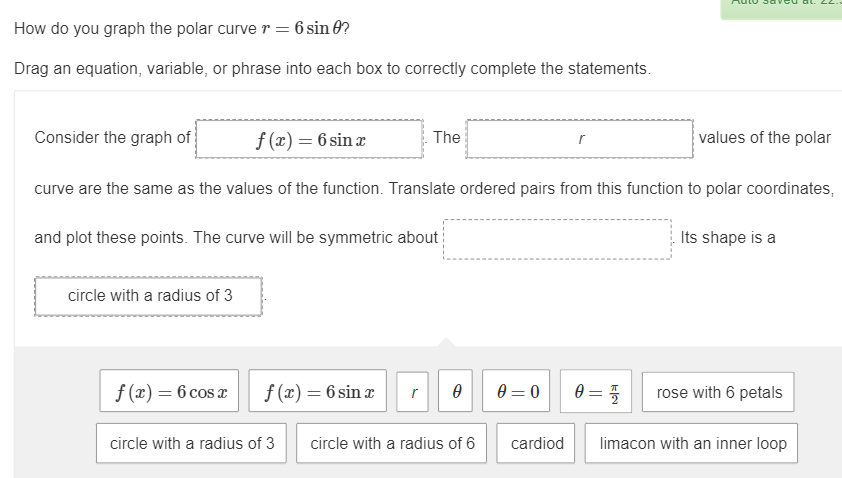Click the 'Its shape is a' text
Screen dimensions: 842x478
728,238
